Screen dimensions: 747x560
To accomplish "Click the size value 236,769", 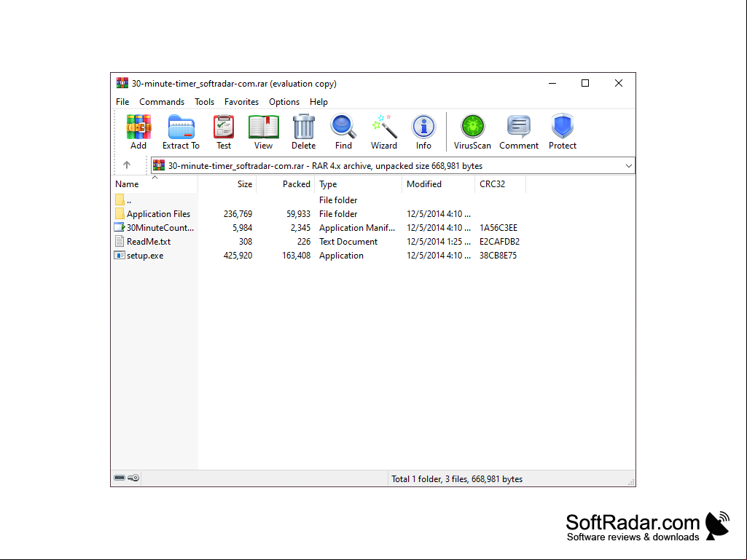I will click(238, 214).
